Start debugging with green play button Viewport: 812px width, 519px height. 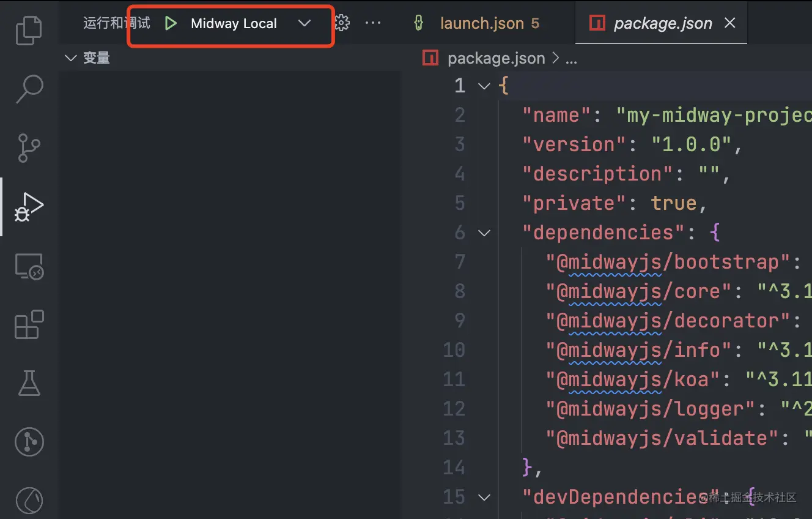pyautogui.click(x=171, y=23)
